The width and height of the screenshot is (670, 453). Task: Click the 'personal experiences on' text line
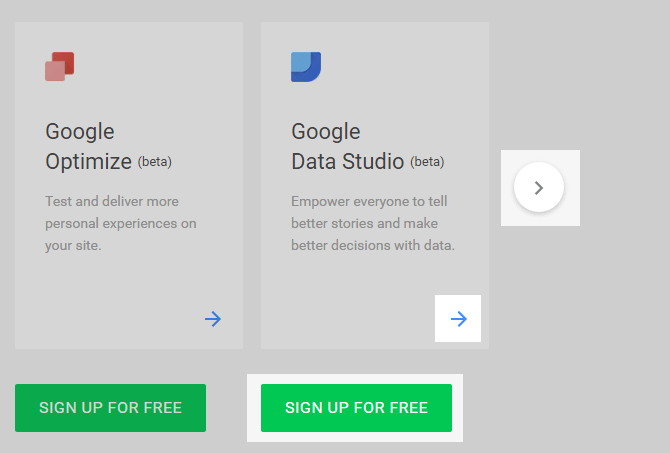pos(120,223)
